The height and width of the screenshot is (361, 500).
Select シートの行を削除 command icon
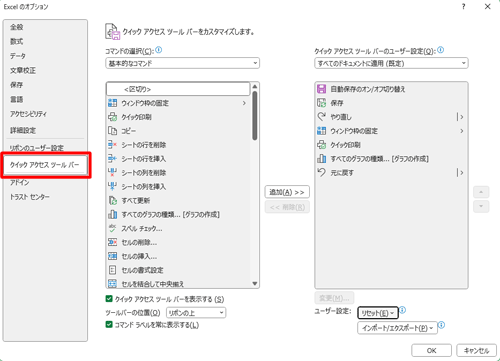[113, 145]
